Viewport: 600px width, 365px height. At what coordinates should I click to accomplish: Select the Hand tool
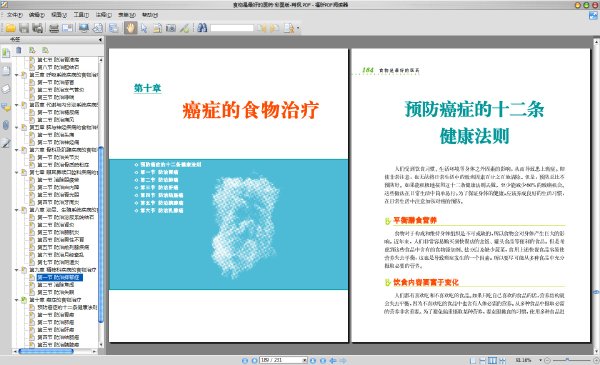pos(130,28)
